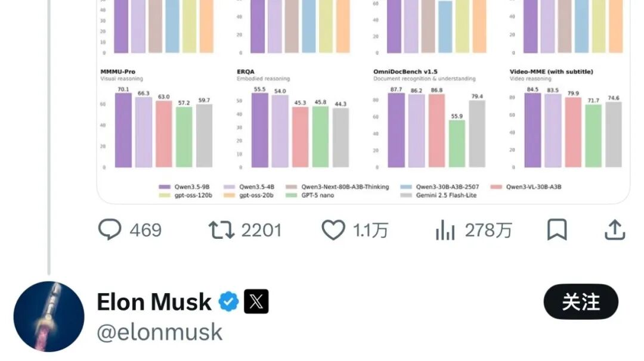Screen dimensions: 644x361
Task: Like the post with the heart icon
Action: click(x=333, y=230)
